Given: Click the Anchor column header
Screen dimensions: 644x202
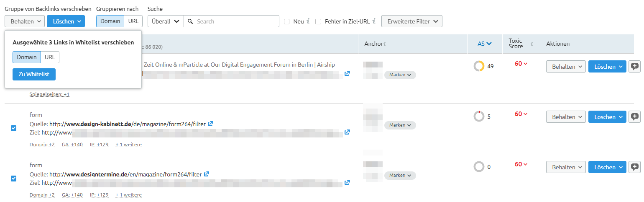Looking at the screenshot, I should coord(373,44).
